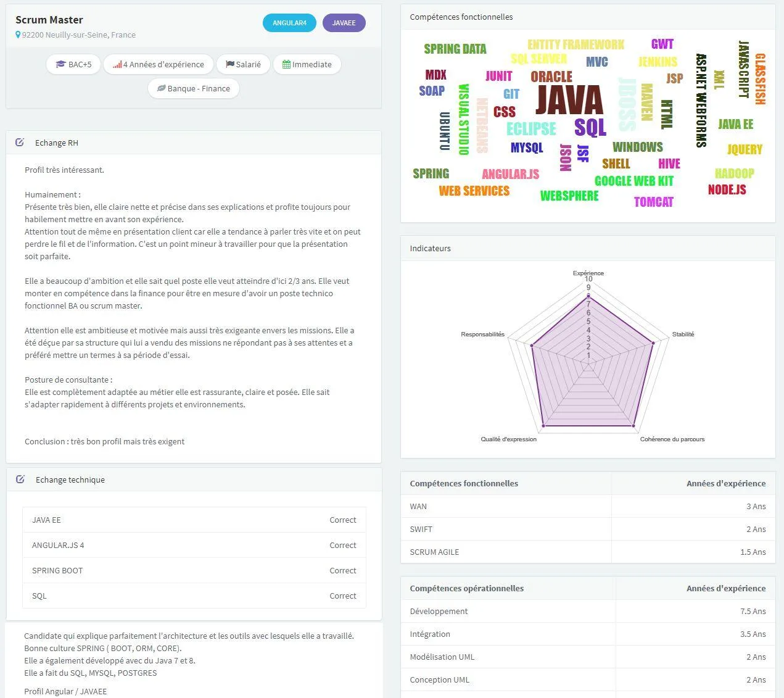Select the JAVAEE tag button
The image size is (784, 698).
pyautogui.click(x=344, y=23)
